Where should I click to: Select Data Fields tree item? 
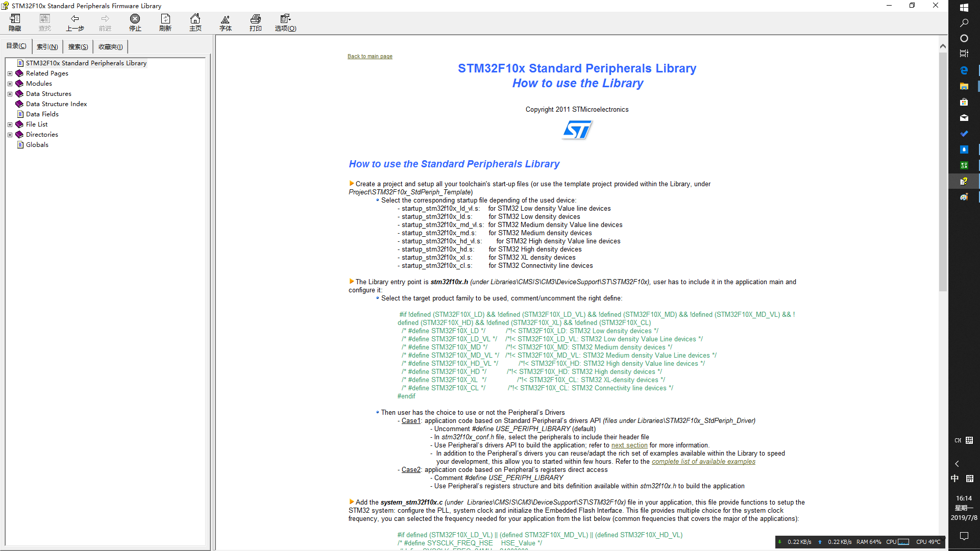(x=42, y=114)
